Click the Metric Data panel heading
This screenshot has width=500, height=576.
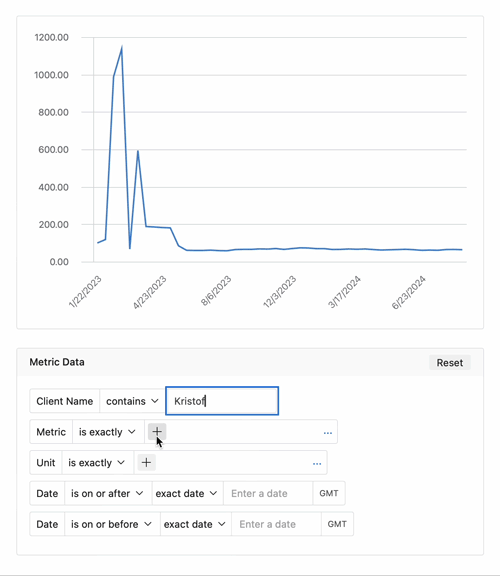pos(57,362)
